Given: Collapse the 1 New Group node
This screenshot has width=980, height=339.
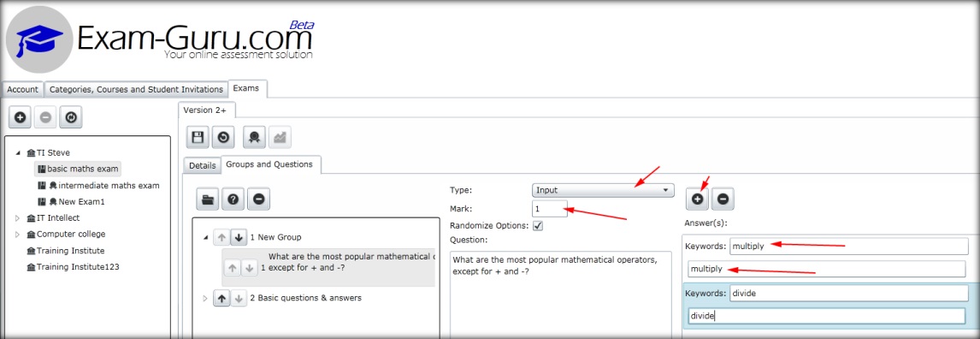Looking at the screenshot, I should pos(205,238).
